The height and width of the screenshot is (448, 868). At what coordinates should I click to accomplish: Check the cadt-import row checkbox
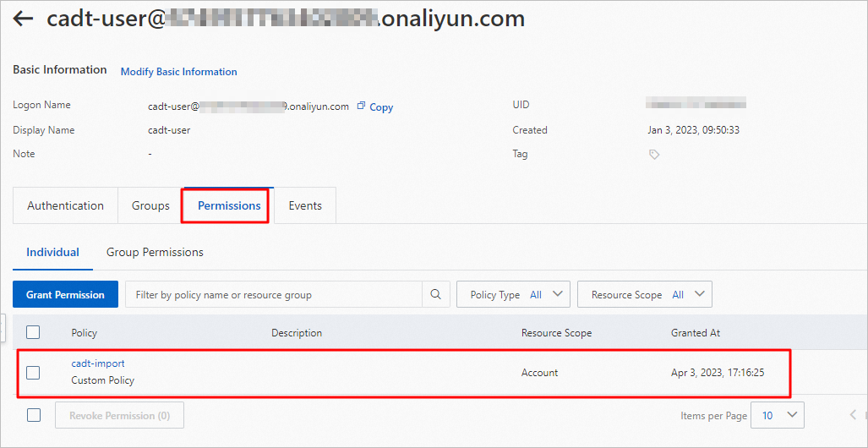[33, 373]
